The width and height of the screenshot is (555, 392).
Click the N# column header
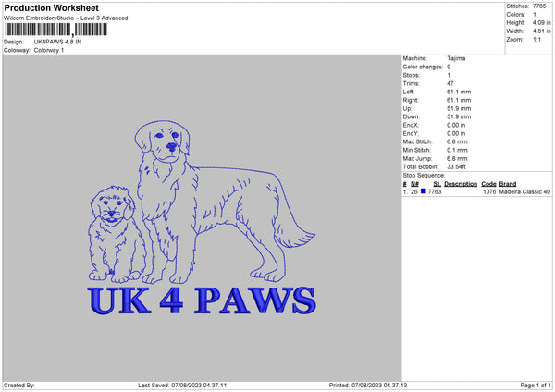tap(414, 183)
